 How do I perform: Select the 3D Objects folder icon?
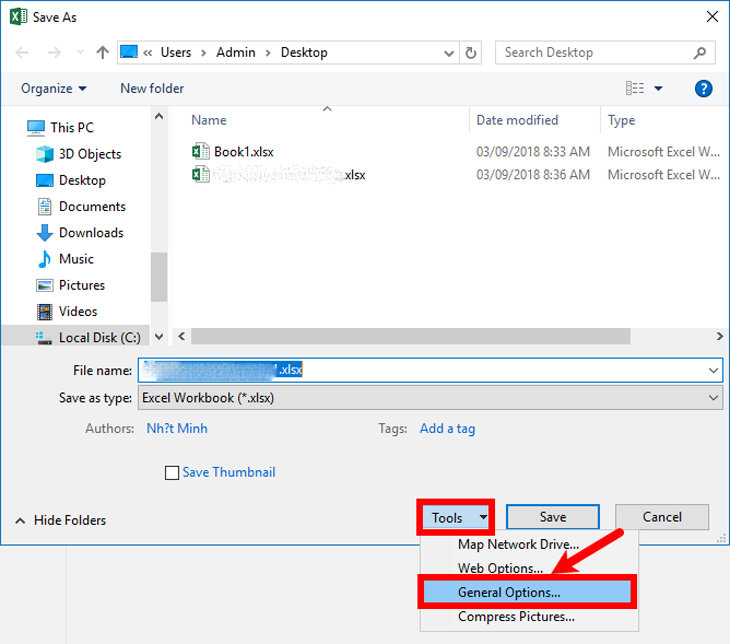tap(45, 154)
